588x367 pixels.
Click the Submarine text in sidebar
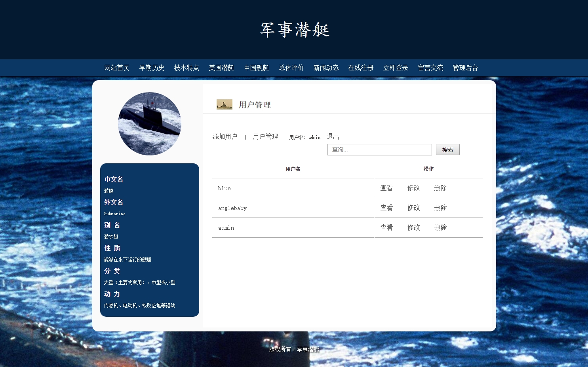pos(114,214)
